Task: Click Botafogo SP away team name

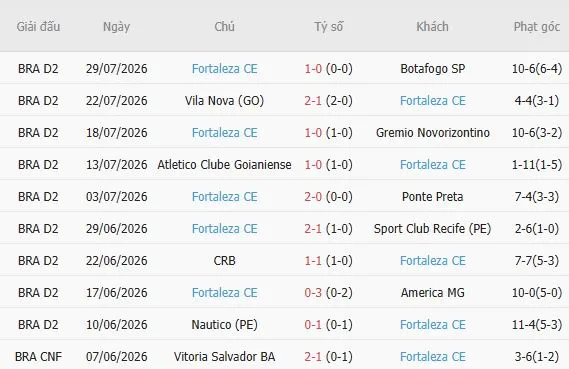Action: 433,69
